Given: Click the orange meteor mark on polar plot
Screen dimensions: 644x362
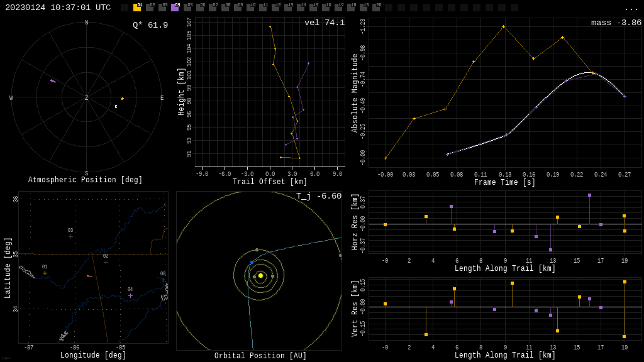Looking at the screenshot, I should click(x=123, y=99).
